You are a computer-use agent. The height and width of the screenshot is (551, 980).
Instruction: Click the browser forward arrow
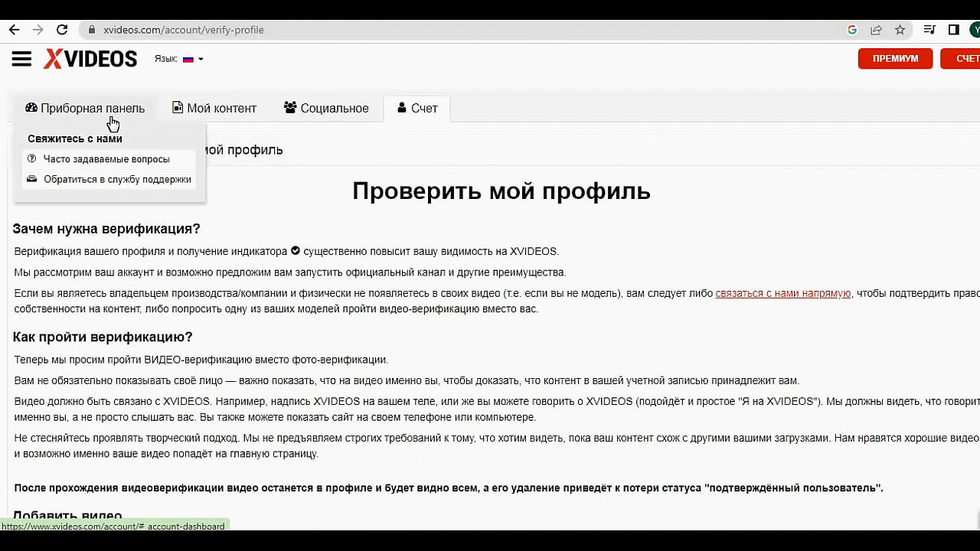tap(38, 30)
